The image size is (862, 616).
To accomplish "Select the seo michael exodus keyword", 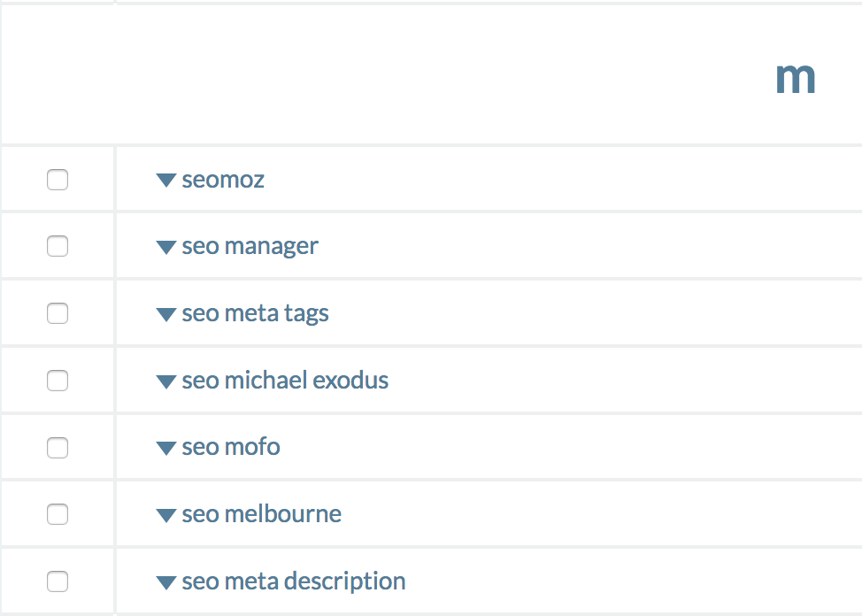I will tap(285, 380).
